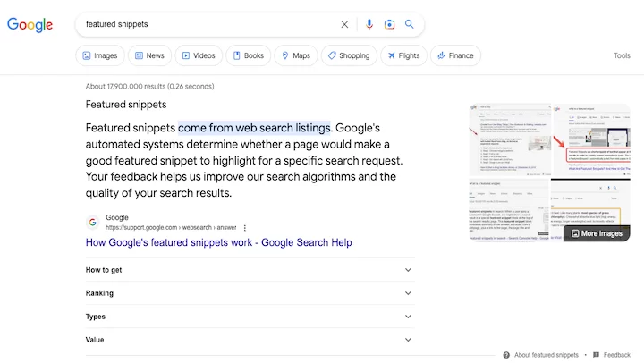Click the support.google.com breadcrumb URL

tap(171, 227)
